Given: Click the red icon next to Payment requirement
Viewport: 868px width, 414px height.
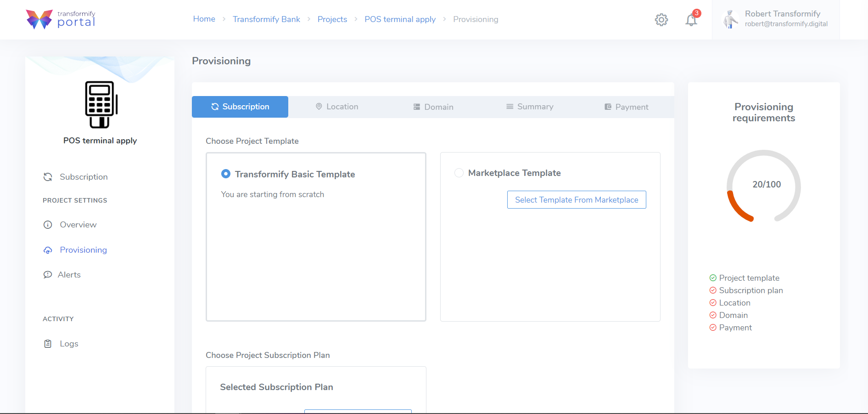Looking at the screenshot, I should (x=713, y=328).
